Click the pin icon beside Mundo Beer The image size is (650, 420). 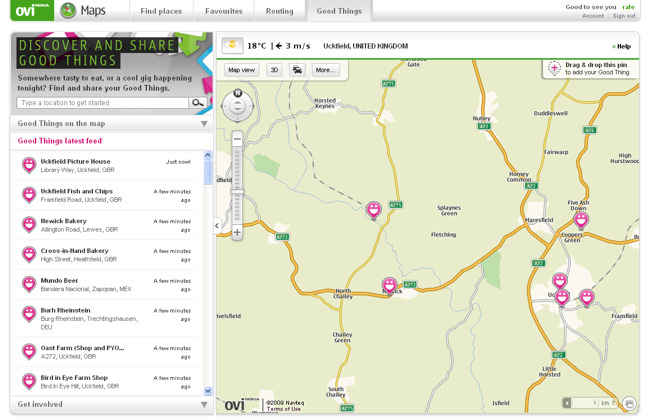pos(29,284)
